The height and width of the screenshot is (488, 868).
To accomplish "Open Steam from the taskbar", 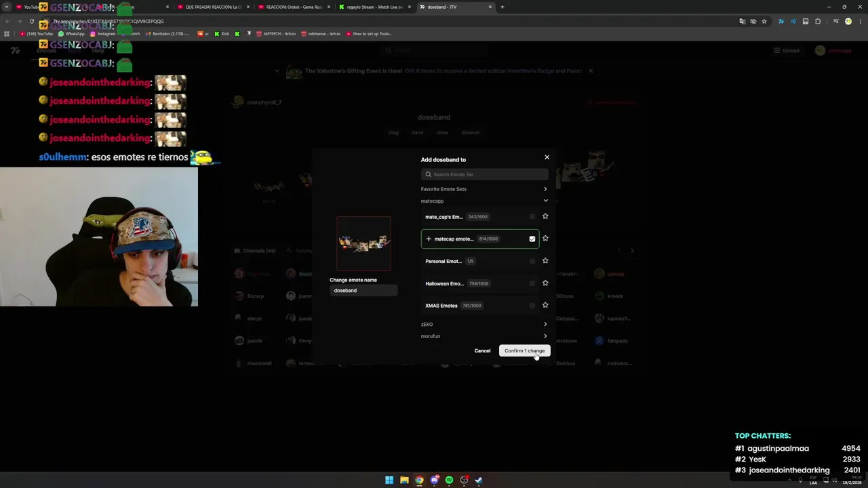I will pos(479,480).
